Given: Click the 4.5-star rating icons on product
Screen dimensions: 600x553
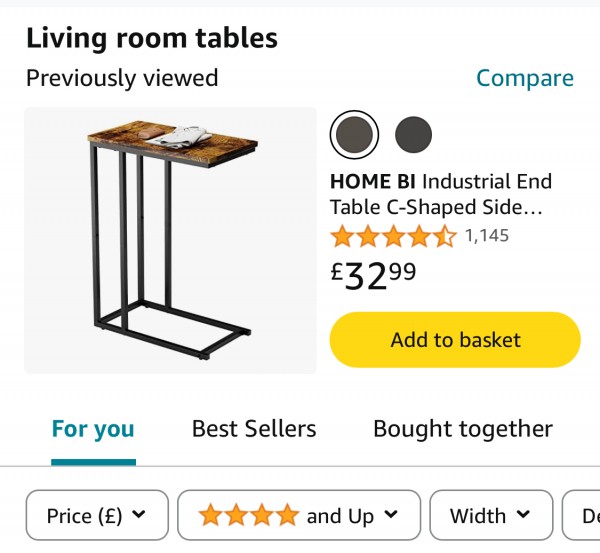Looking at the screenshot, I should 393,237.
